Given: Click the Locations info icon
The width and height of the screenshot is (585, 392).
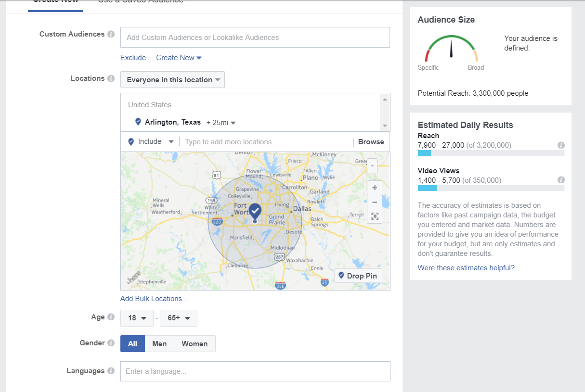Looking at the screenshot, I should 111,78.
